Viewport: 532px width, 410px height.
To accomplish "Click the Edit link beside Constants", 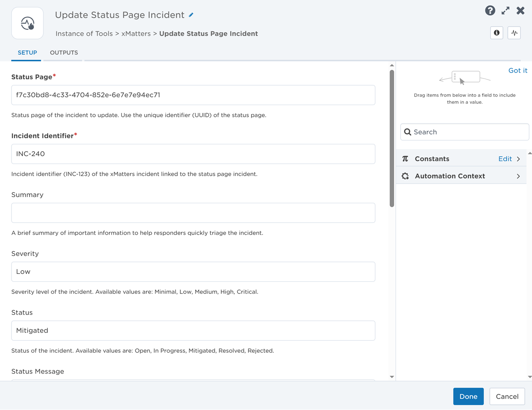I will (x=505, y=159).
